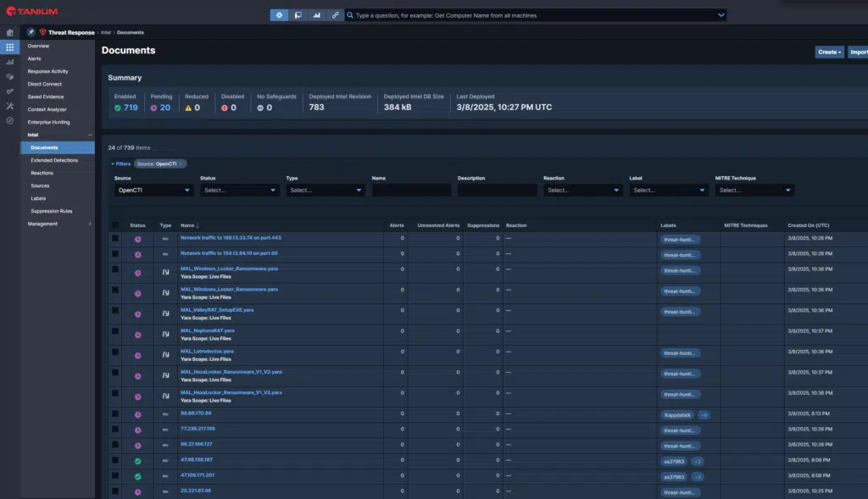
Task: Click the link icon in top toolbar
Action: (x=336, y=15)
